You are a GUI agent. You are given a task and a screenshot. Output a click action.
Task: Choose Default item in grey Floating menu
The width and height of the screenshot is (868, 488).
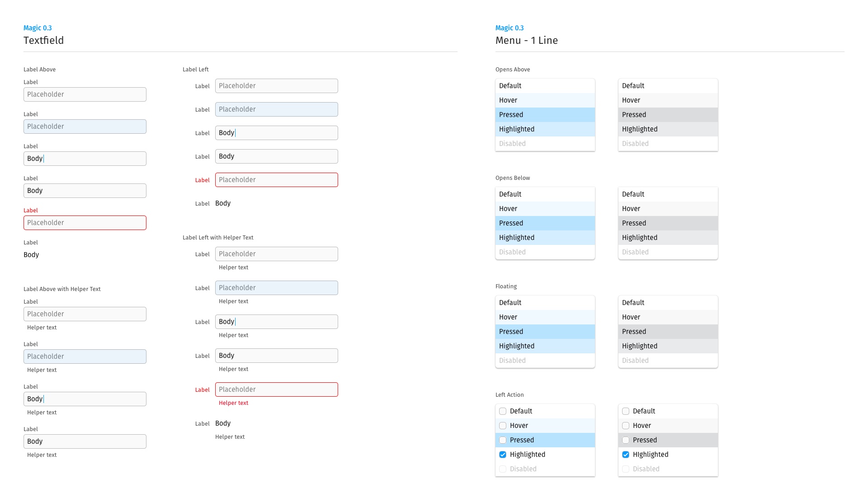[x=668, y=303]
